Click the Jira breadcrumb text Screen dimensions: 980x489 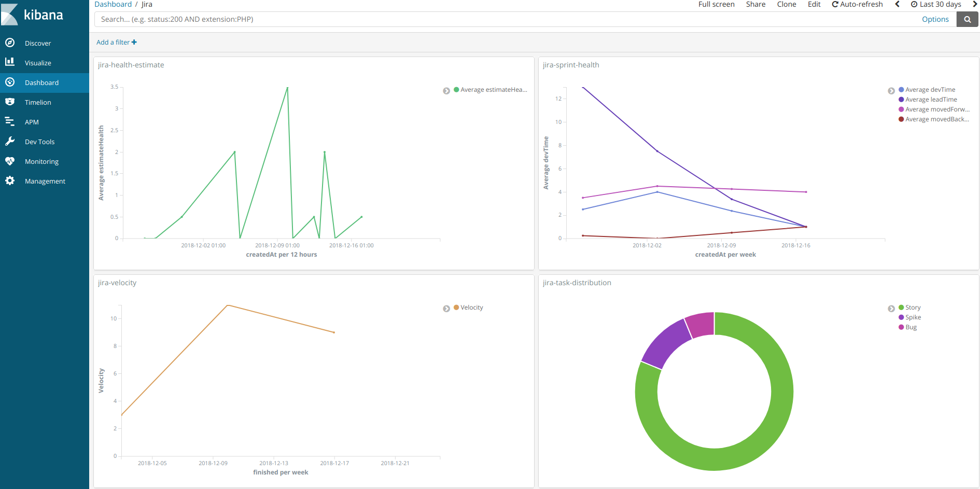pyautogui.click(x=147, y=4)
